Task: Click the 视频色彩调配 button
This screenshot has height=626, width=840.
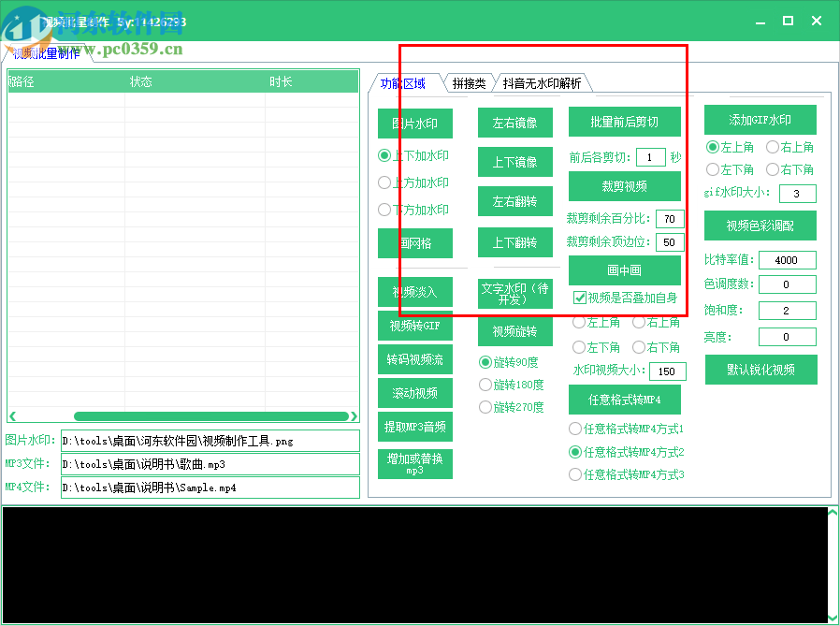Action: 760,226
